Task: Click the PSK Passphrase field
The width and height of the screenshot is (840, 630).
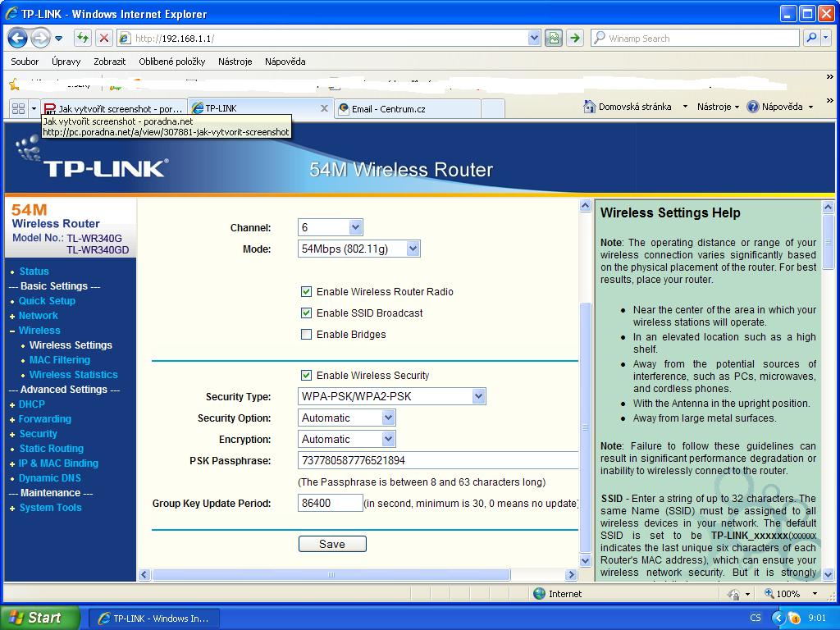Action: point(438,461)
